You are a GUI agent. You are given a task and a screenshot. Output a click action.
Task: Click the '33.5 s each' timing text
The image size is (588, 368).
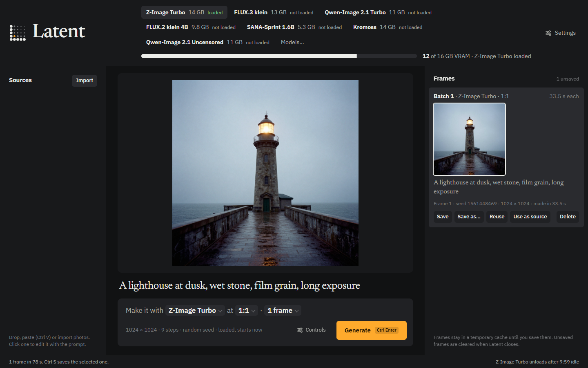click(564, 96)
